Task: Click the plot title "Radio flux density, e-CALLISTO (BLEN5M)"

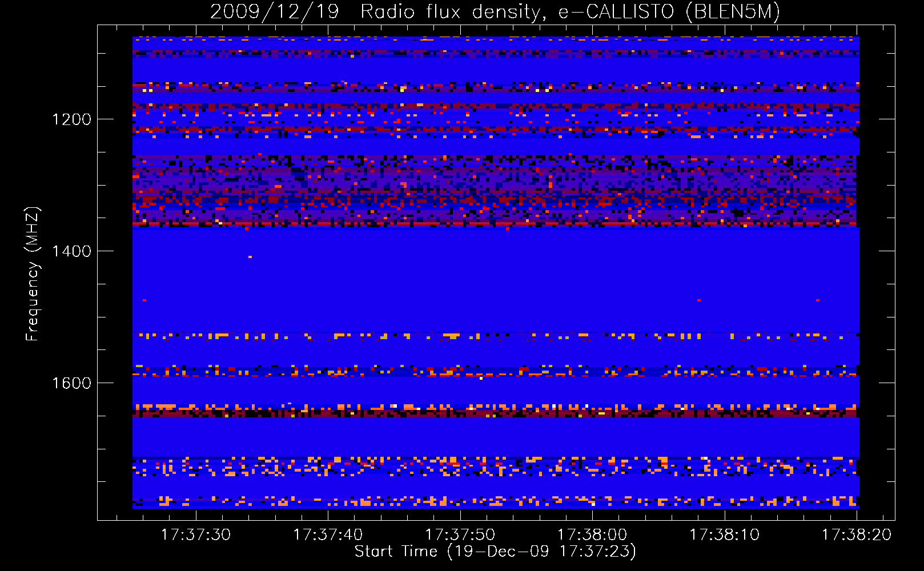Action: click(571, 11)
